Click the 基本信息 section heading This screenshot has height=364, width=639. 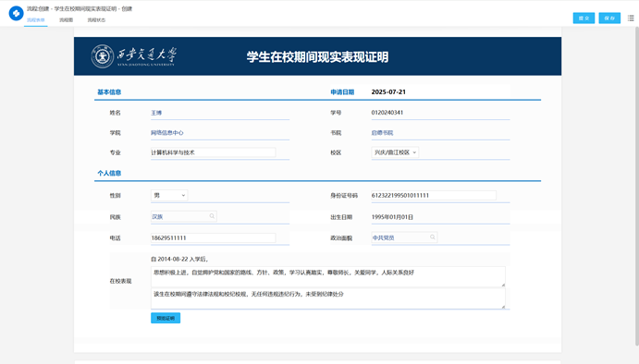[x=109, y=92]
